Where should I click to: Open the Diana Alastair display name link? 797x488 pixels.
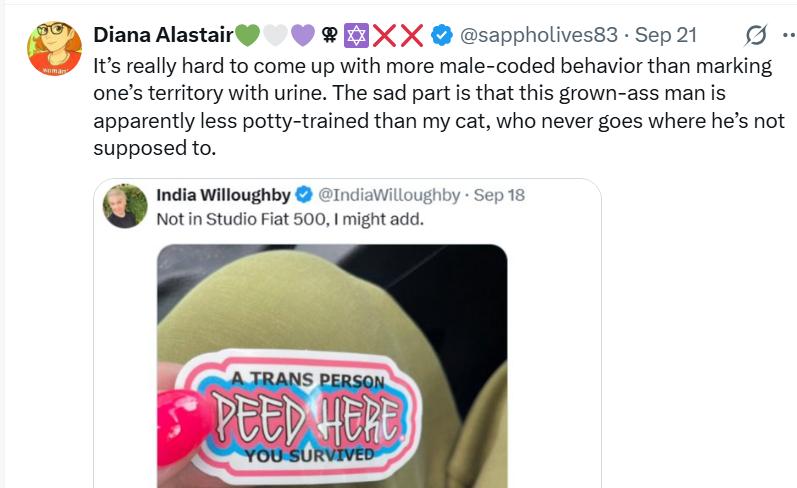point(162,35)
